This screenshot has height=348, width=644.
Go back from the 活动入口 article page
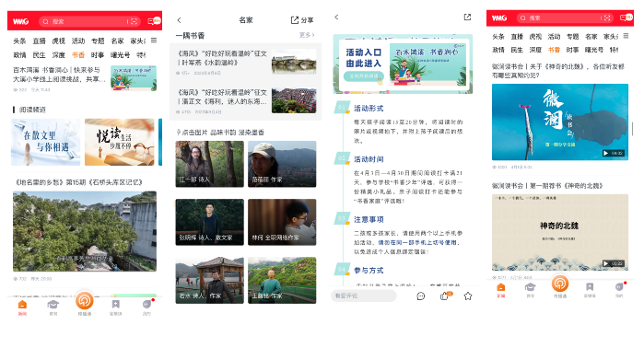point(336,17)
